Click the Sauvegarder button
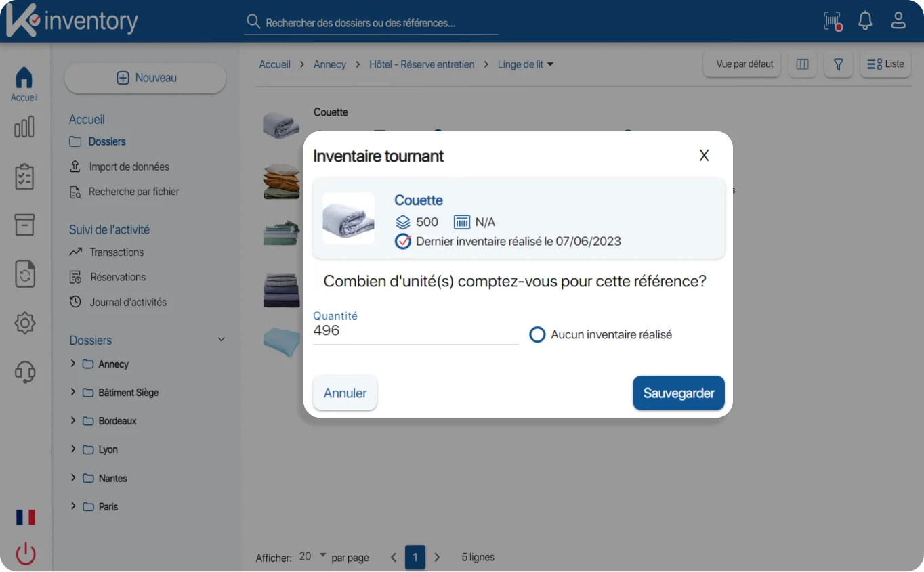 (679, 393)
